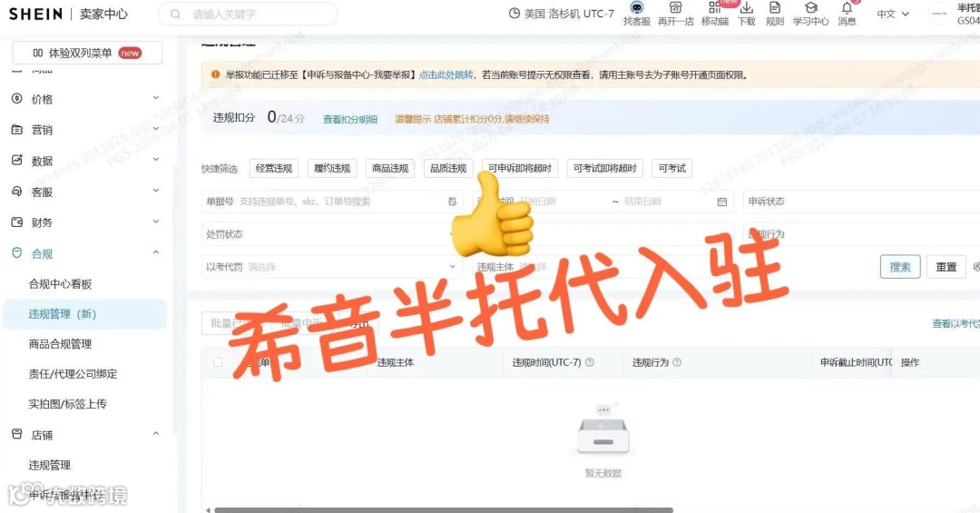Click the 单据号 search input field

pos(332,202)
